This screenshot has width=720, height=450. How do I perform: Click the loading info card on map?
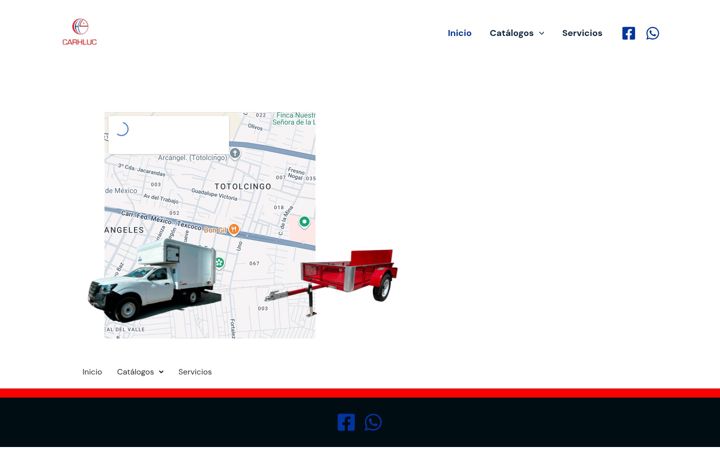169,134
